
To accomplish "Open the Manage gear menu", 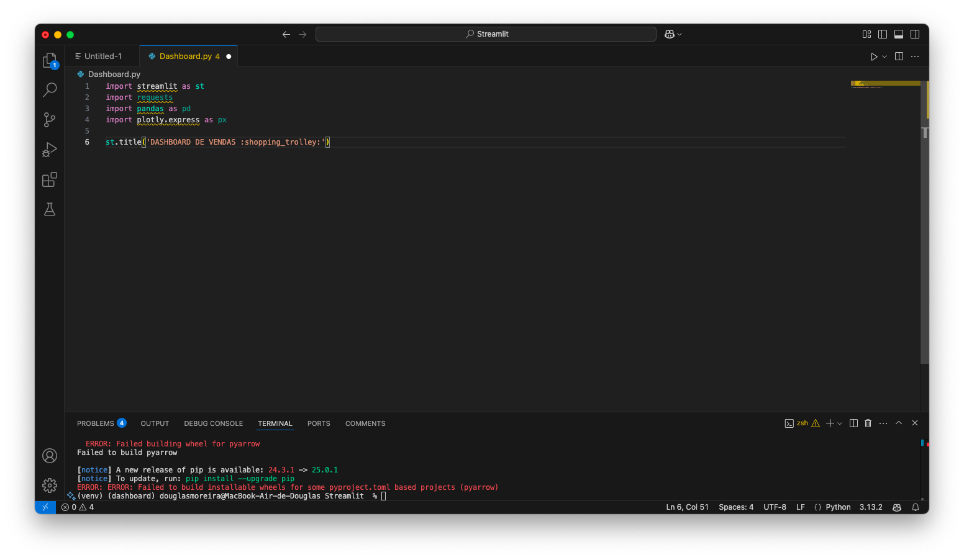I will click(x=50, y=485).
